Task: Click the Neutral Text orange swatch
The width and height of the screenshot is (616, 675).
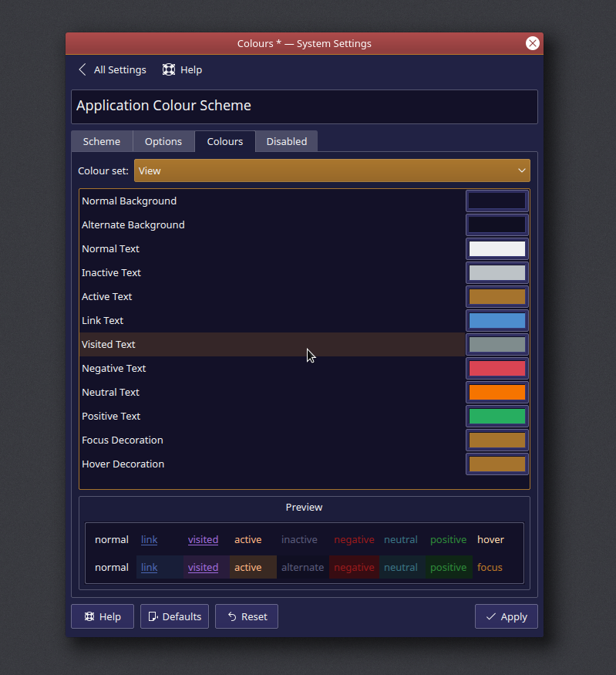Action: point(497,392)
